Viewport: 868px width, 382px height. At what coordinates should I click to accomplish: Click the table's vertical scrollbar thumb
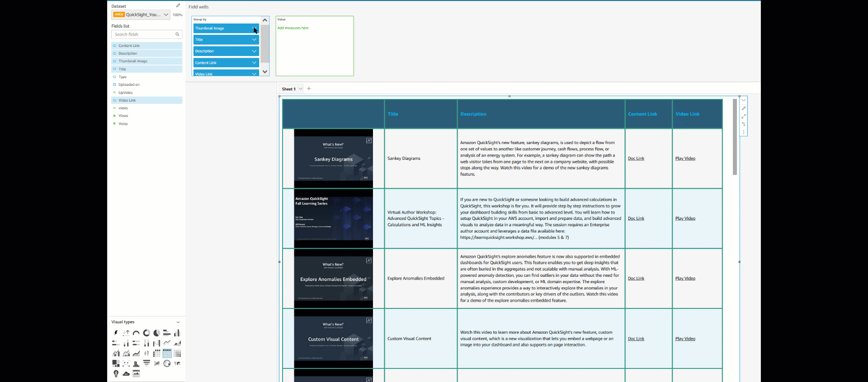click(735, 137)
